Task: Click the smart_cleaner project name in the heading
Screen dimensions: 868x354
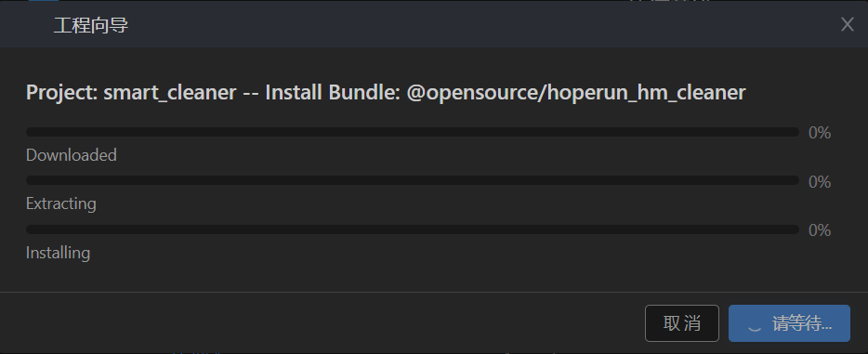Action: [x=170, y=92]
